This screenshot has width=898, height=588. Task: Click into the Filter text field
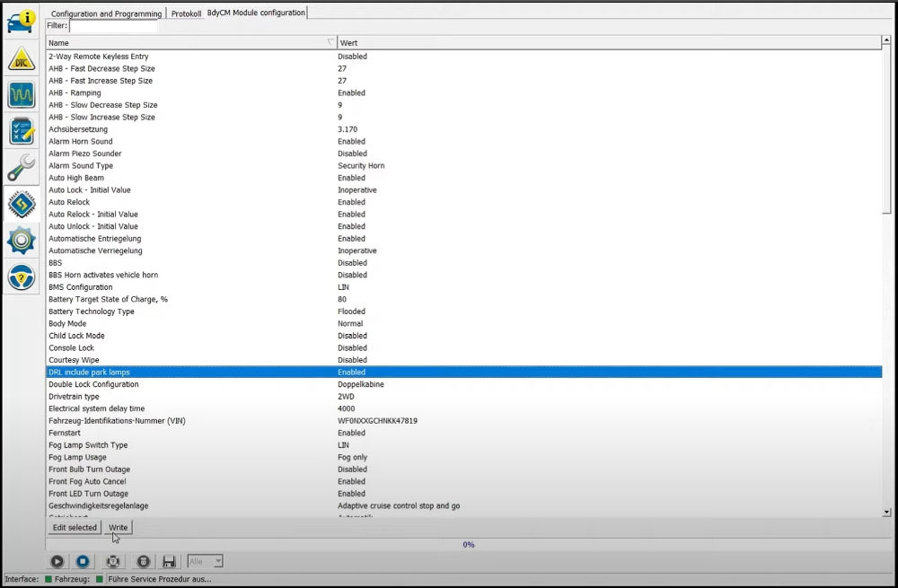113,26
